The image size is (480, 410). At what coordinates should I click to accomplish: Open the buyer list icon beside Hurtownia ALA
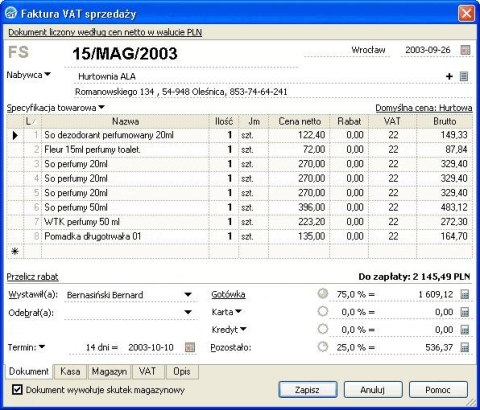[464, 76]
